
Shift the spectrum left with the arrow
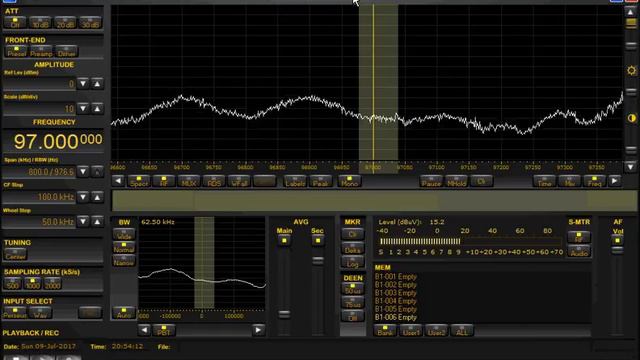118,180
